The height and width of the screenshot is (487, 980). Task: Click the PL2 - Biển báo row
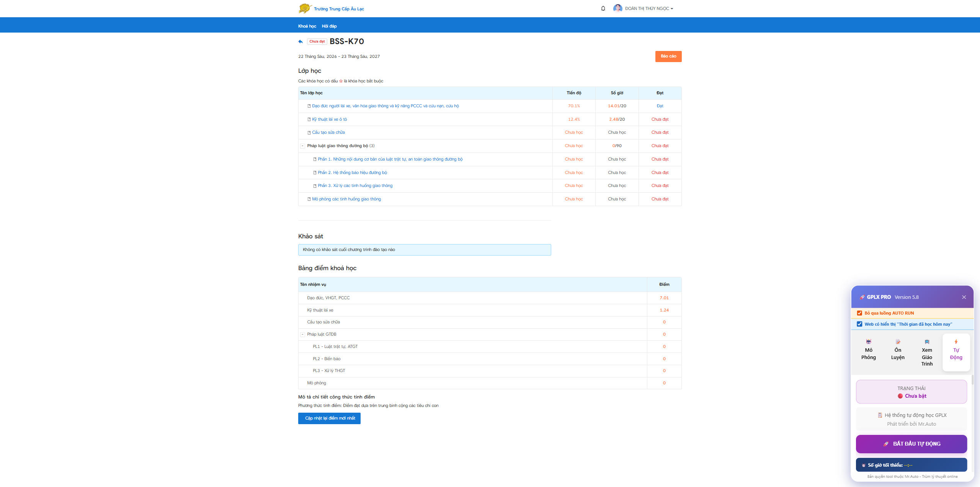pyautogui.click(x=490, y=359)
